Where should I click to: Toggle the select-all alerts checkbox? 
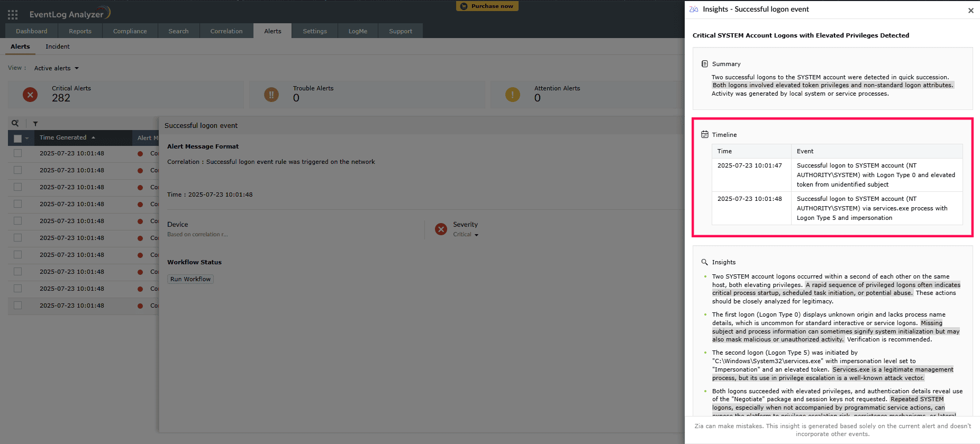pyautogui.click(x=17, y=138)
